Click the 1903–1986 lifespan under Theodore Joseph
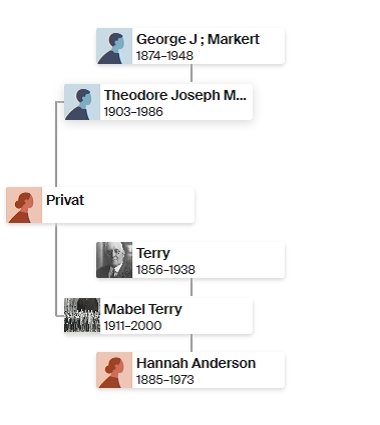The image size is (380, 425). (133, 112)
